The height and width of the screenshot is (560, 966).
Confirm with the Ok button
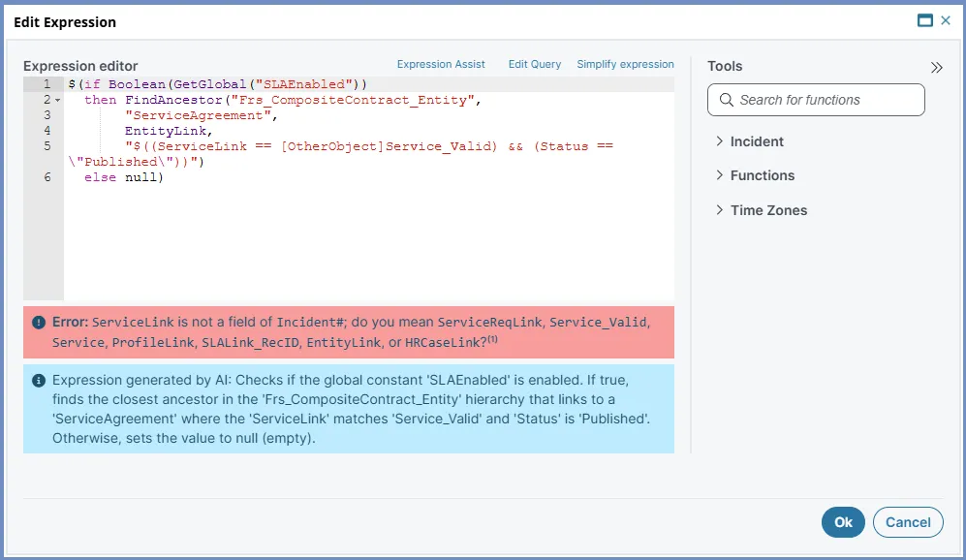coord(843,522)
